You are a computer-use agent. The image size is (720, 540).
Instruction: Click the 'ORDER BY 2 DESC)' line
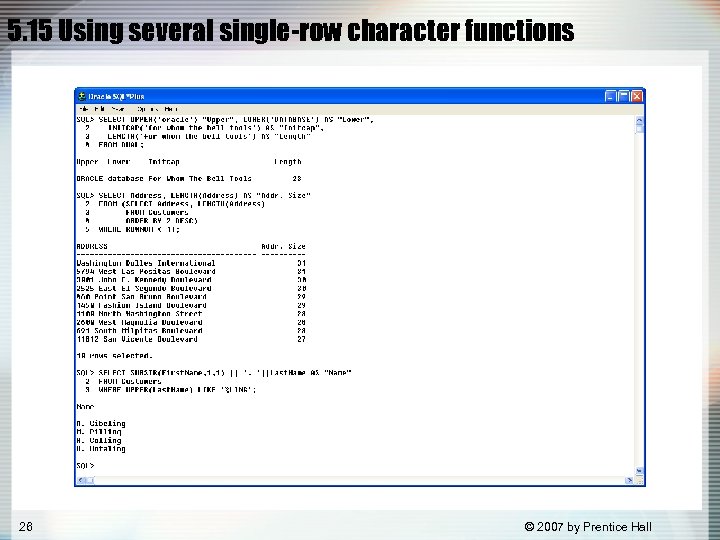point(162,221)
